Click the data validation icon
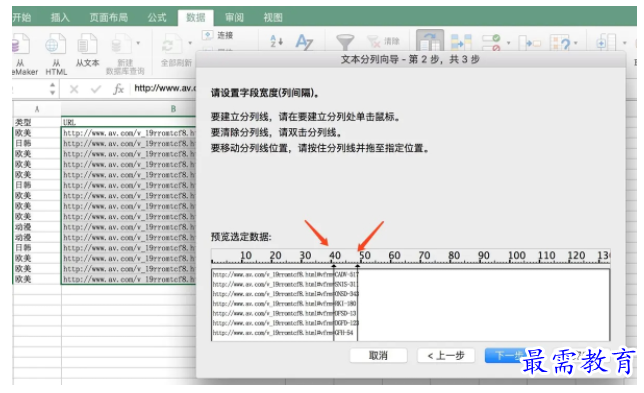This screenshot has height=393, width=644. coord(491,42)
